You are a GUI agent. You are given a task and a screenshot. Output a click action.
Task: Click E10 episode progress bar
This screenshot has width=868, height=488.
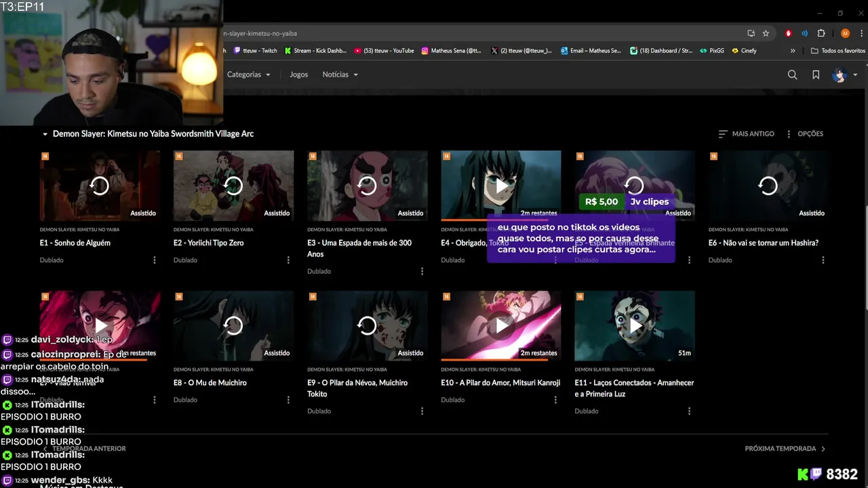[x=500, y=359]
